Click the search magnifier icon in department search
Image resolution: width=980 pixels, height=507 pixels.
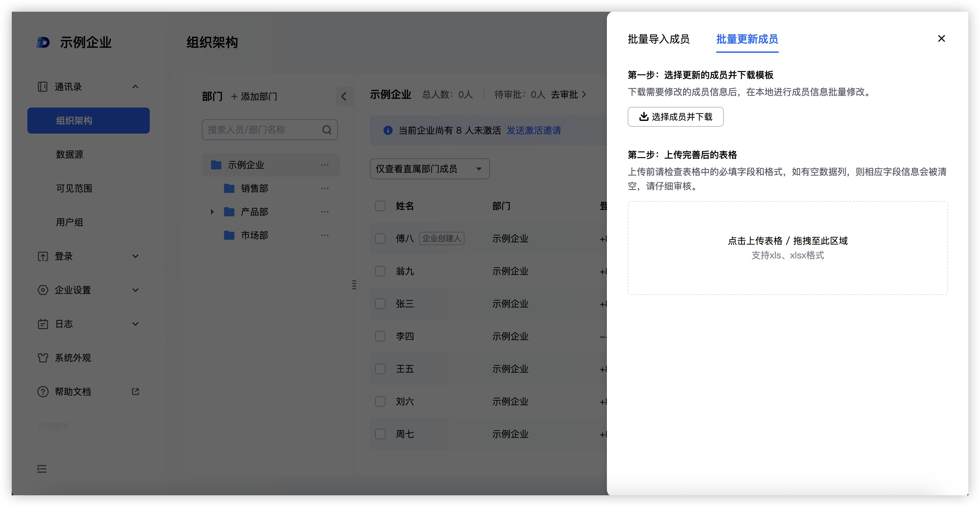[327, 130]
